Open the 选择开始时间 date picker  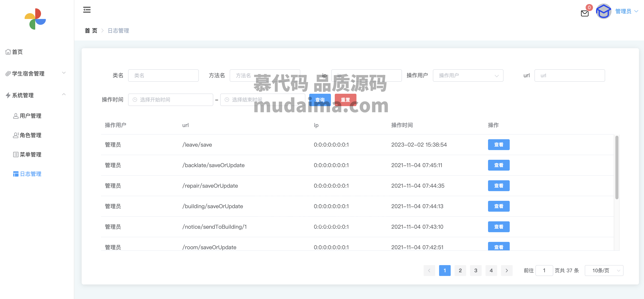(170, 100)
